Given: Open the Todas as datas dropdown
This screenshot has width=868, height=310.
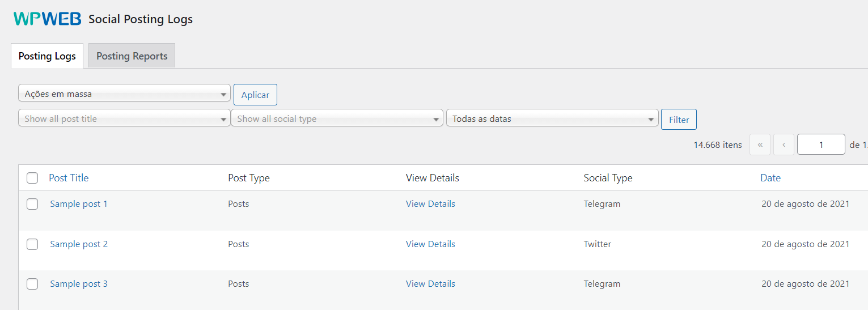Looking at the screenshot, I should tap(552, 118).
